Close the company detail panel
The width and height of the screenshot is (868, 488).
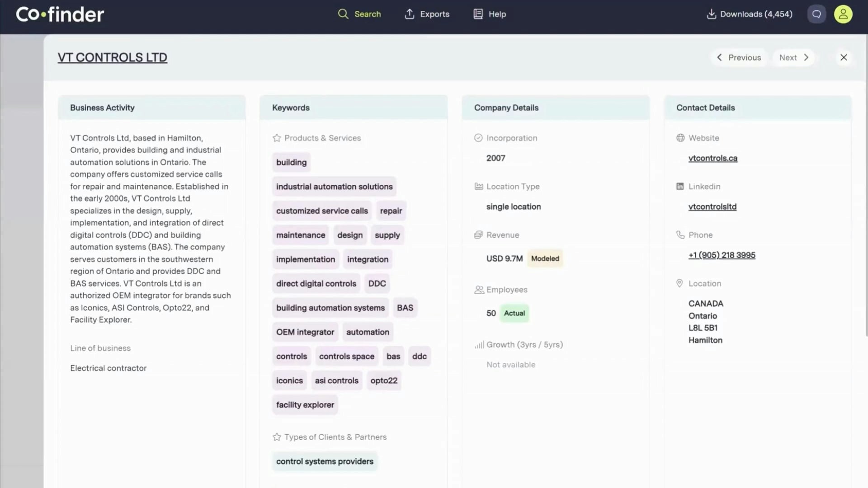(844, 57)
